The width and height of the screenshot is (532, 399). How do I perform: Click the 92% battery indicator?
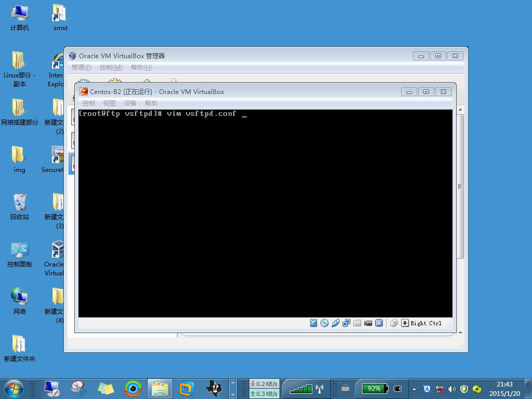point(375,389)
